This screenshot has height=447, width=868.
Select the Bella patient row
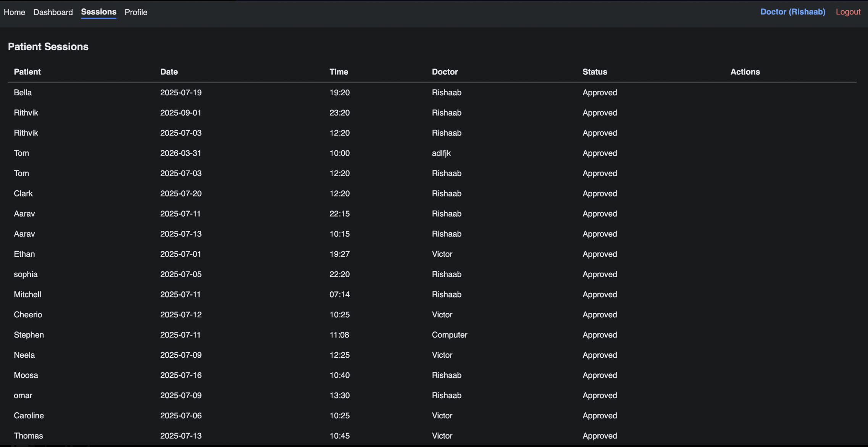coord(23,93)
